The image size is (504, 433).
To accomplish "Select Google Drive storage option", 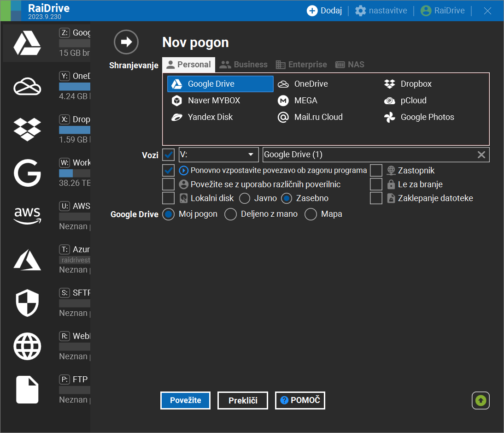I will pos(220,84).
